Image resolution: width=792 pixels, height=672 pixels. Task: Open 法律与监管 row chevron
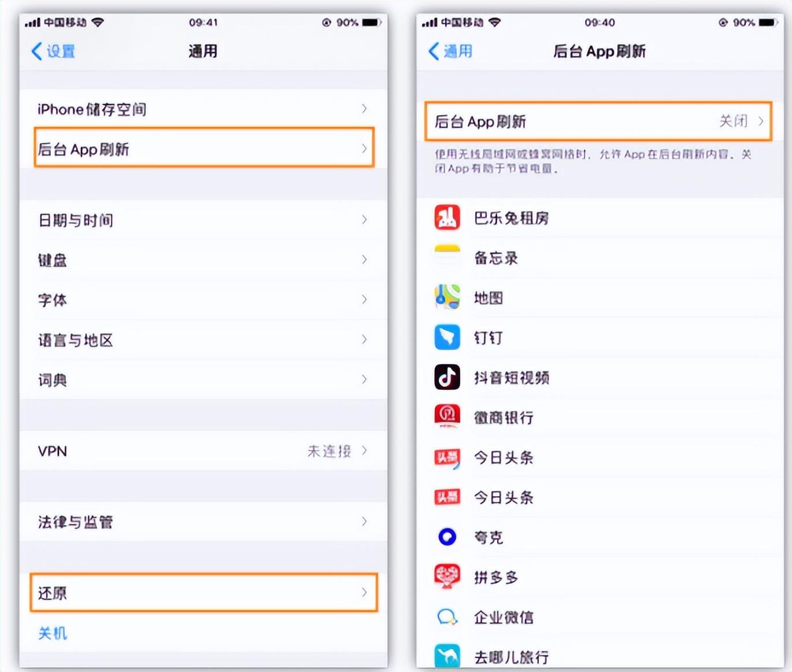coord(364,522)
